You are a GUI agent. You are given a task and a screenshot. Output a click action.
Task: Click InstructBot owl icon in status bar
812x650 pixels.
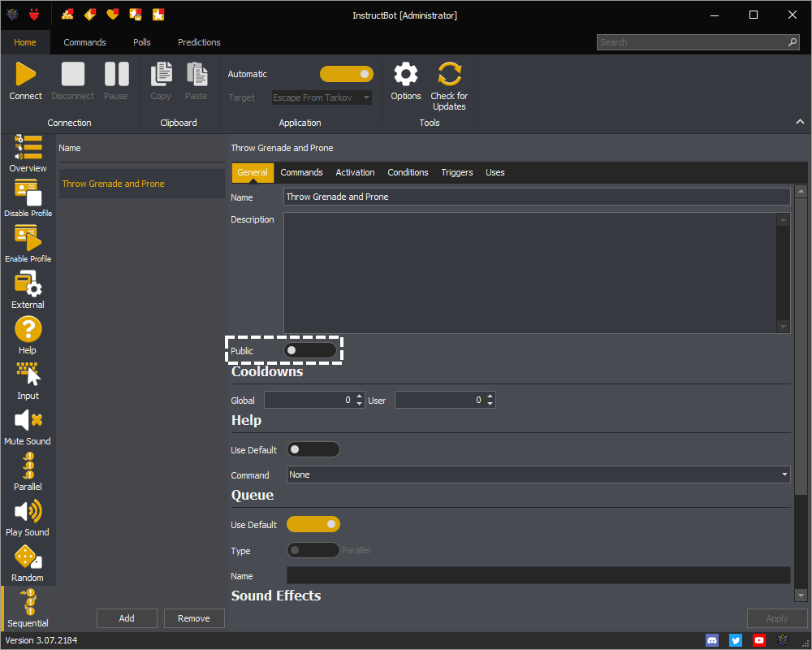point(783,640)
